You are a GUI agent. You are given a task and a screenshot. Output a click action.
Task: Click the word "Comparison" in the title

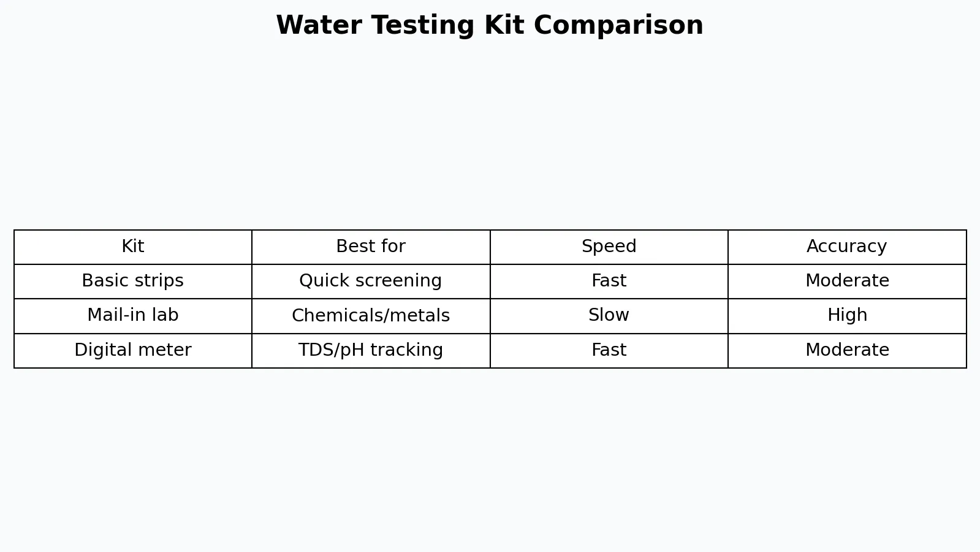[x=618, y=26]
